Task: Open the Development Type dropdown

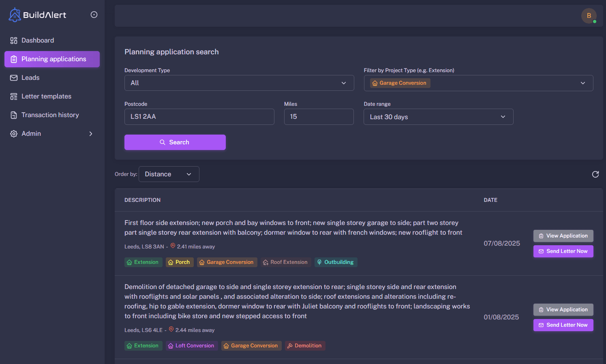Action: pyautogui.click(x=239, y=83)
